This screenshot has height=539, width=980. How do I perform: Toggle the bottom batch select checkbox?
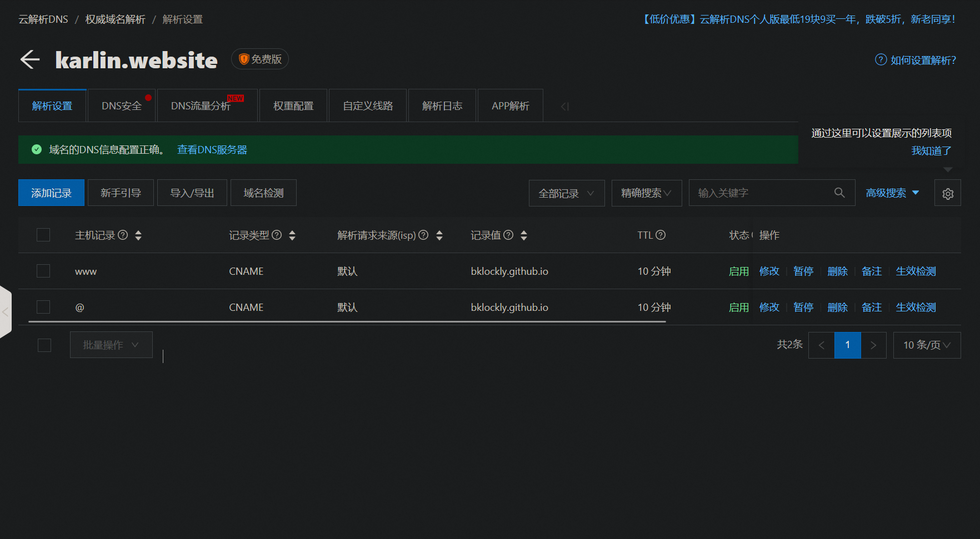44,345
